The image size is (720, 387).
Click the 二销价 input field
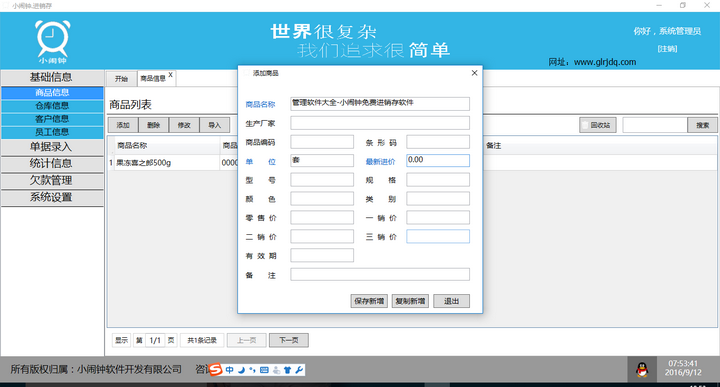coord(322,236)
